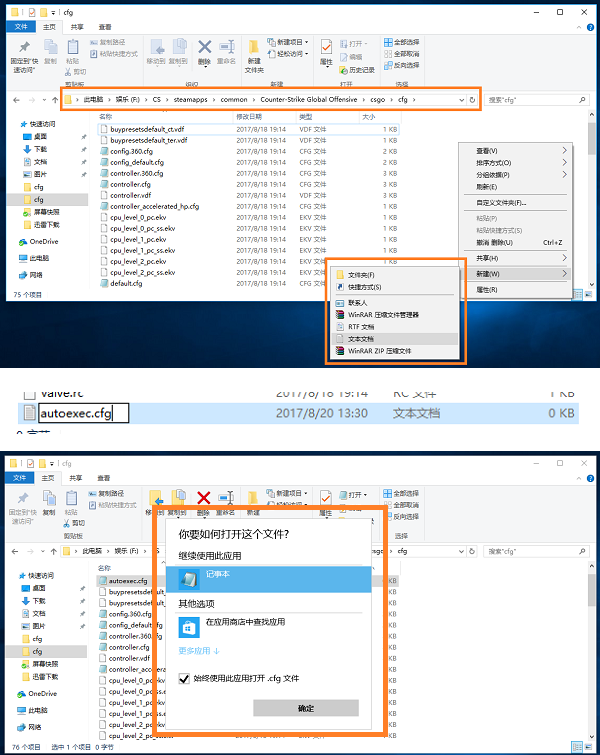The width and height of the screenshot is (600, 755).
Task: Choose 新建(W) in the context menu
Action: pyautogui.click(x=515, y=273)
